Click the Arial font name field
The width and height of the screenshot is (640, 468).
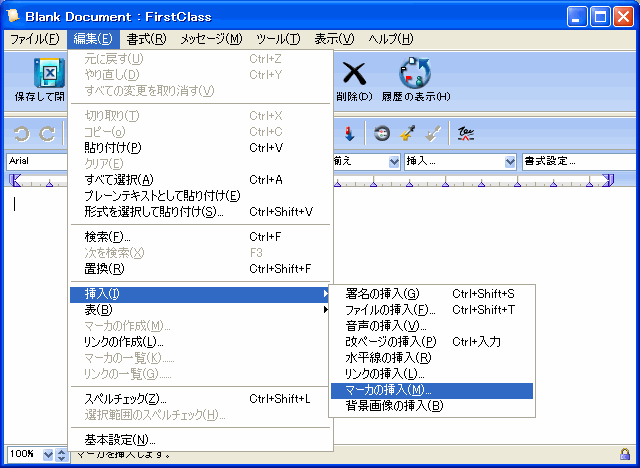pyautogui.click(x=35, y=161)
